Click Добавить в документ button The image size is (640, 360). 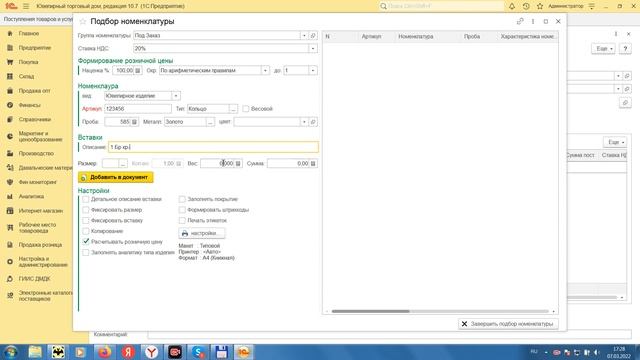(x=116, y=177)
